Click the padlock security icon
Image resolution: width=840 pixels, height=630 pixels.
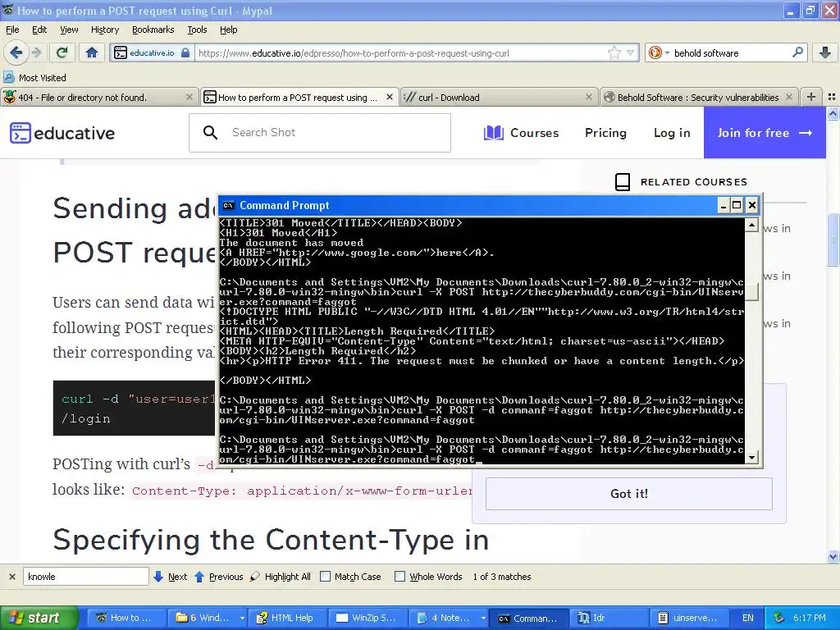(x=185, y=52)
